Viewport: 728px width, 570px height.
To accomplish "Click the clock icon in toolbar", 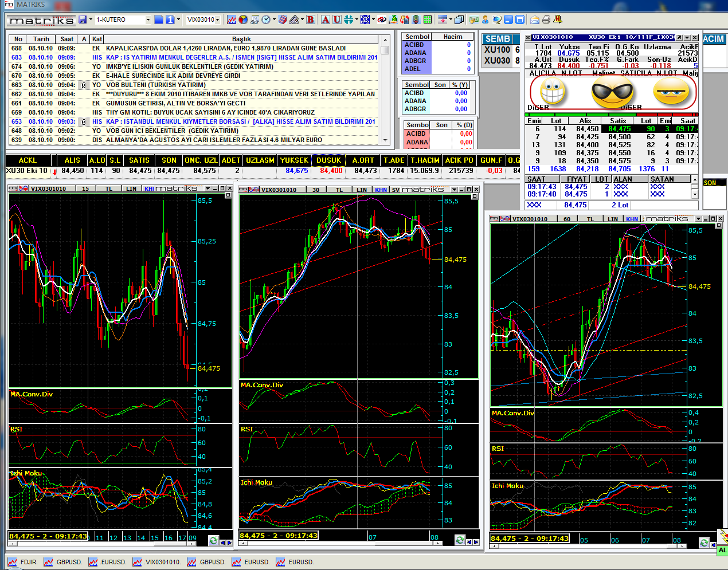I will (x=266, y=19).
